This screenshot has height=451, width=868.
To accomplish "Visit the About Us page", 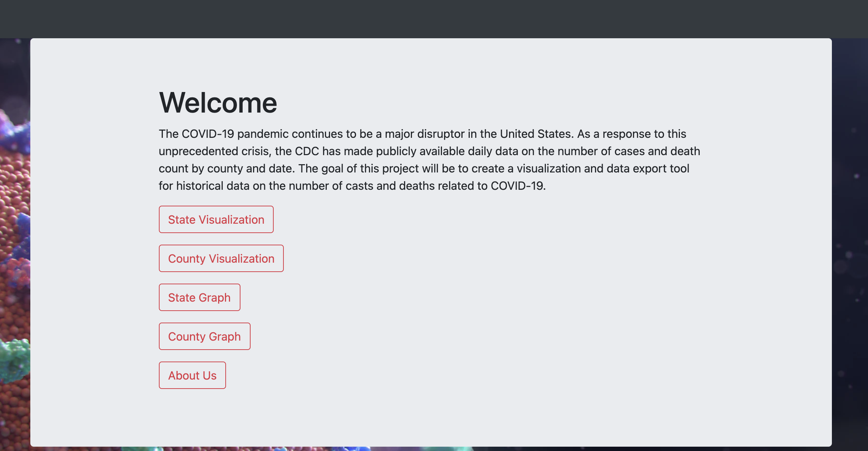I will pyautogui.click(x=192, y=375).
